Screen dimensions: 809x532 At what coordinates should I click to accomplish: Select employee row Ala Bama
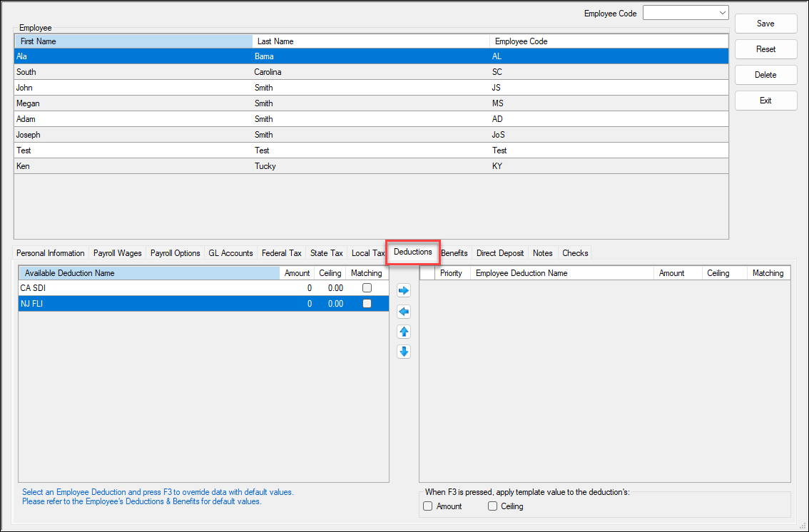[371, 56]
